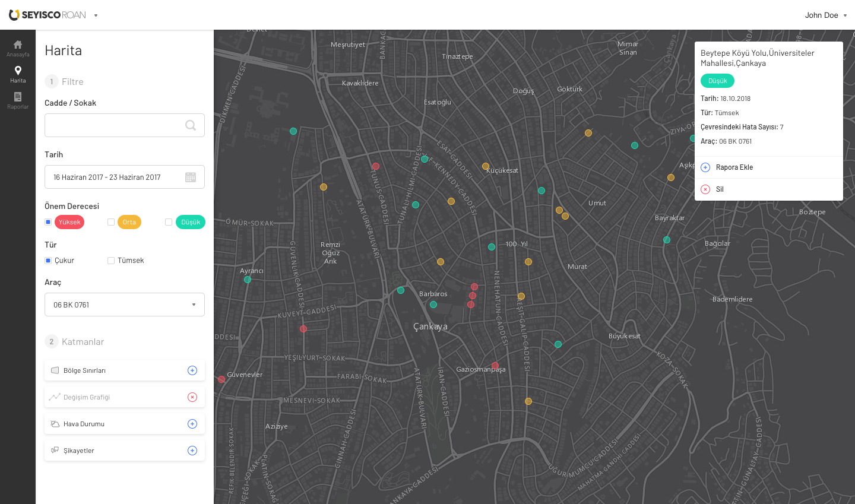Add the Bölge Sınırları layer with plus icon
The width and height of the screenshot is (855, 504).
click(192, 370)
